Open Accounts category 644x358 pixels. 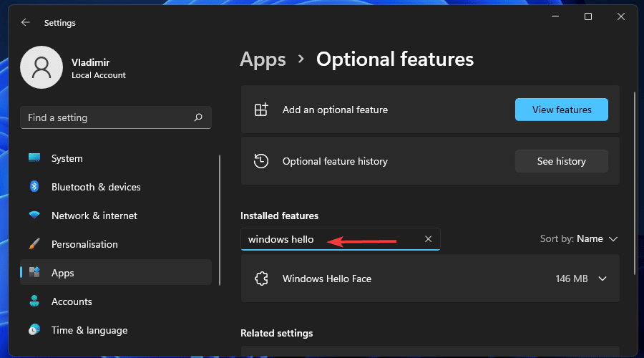pyautogui.click(x=116, y=301)
